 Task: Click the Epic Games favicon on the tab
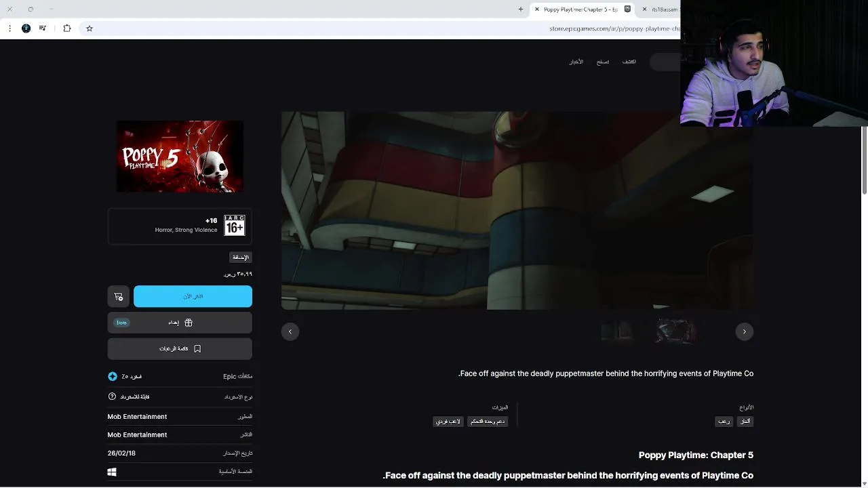(627, 9)
